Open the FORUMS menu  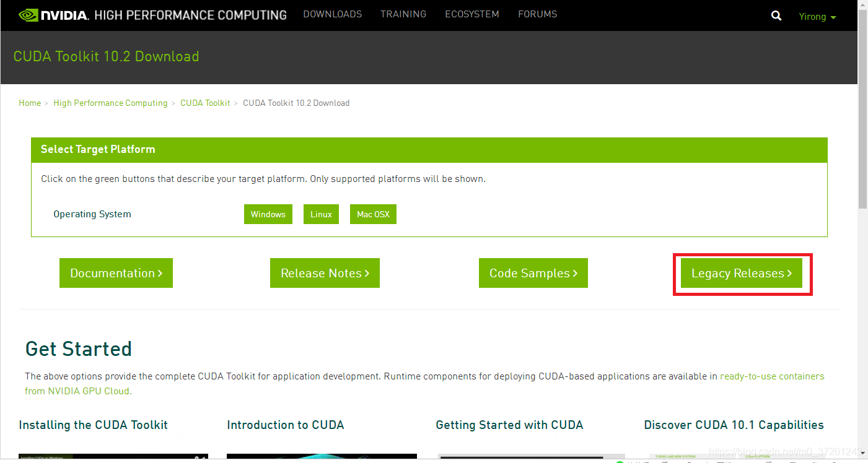pyautogui.click(x=538, y=14)
